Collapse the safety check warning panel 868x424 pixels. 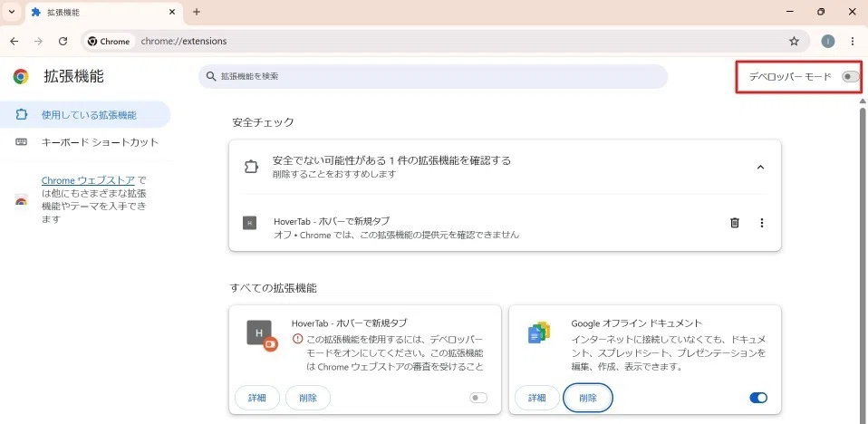760,167
